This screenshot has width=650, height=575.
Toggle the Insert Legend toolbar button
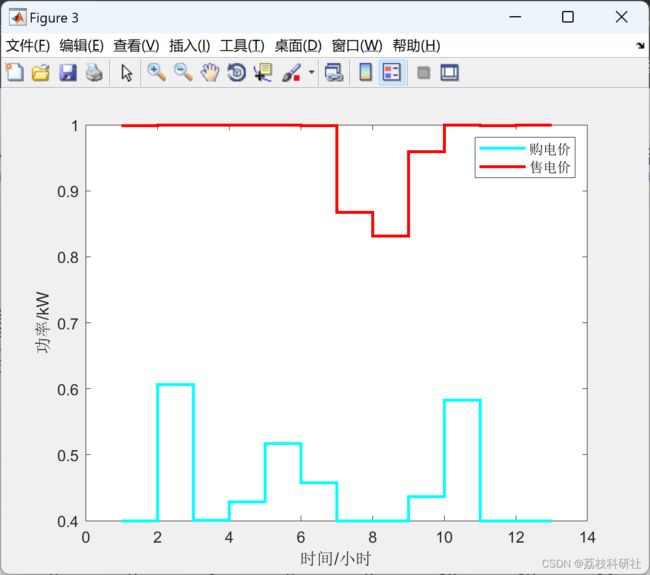pyautogui.click(x=392, y=73)
